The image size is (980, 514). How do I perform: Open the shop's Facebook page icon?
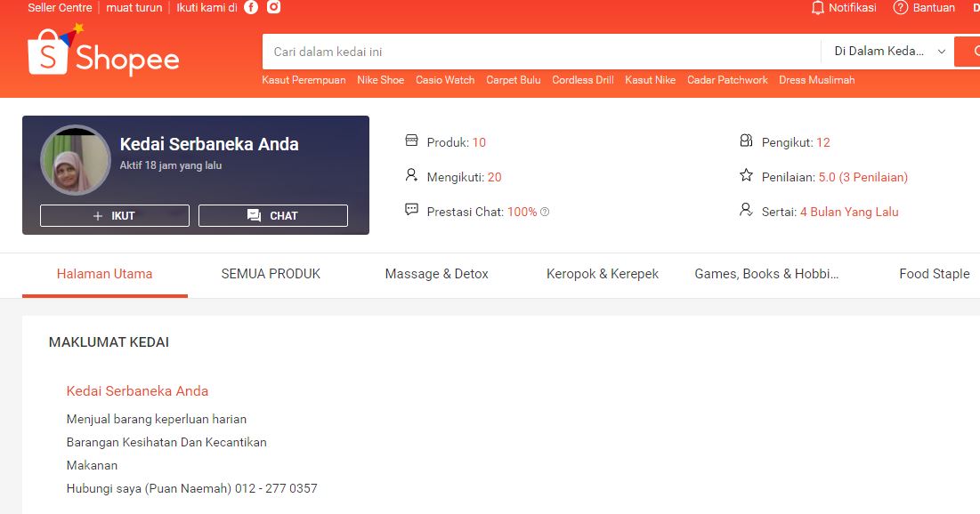250,7
